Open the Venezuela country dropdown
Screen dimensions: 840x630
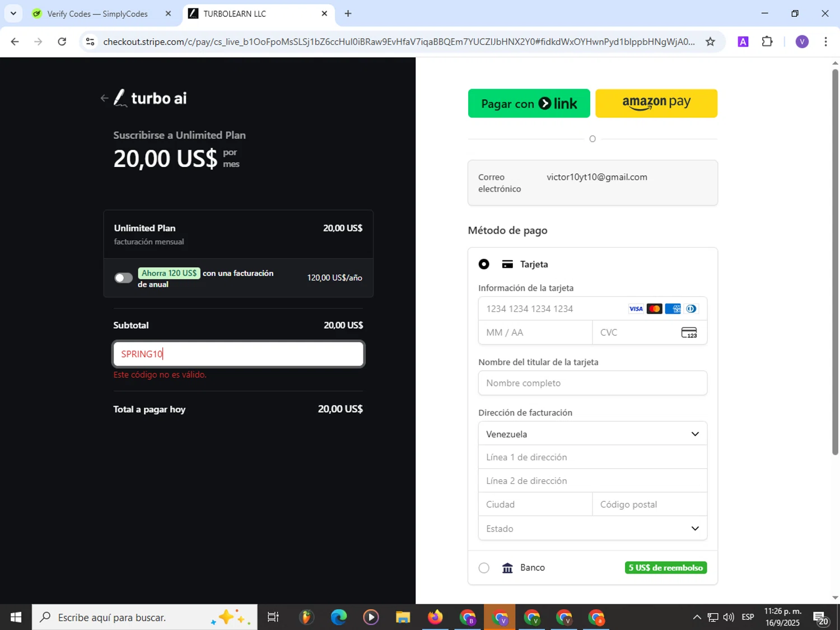[592, 434]
